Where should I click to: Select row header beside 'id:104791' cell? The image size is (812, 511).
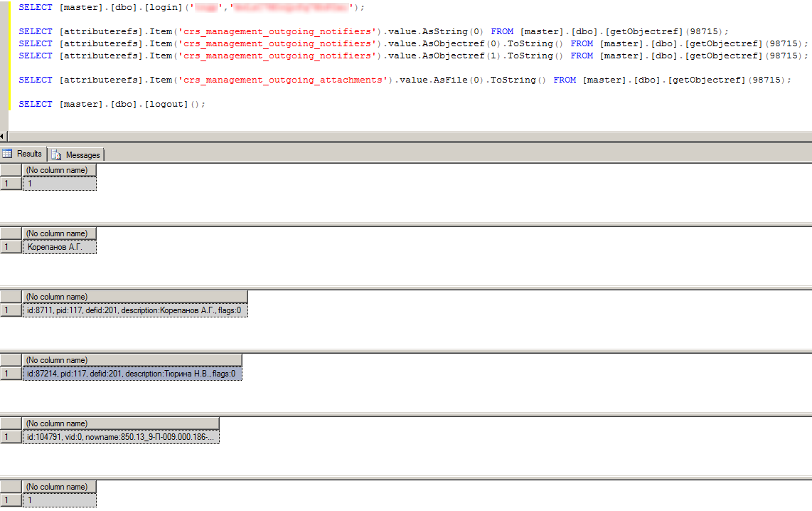(x=11, y=437)
